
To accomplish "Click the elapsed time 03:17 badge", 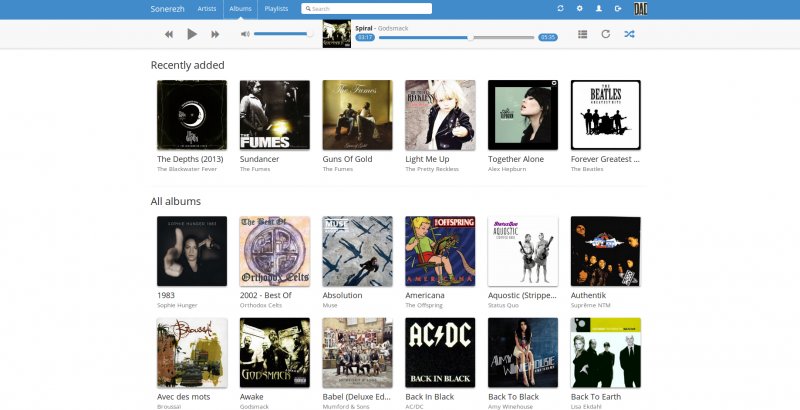I will [365, 37].
